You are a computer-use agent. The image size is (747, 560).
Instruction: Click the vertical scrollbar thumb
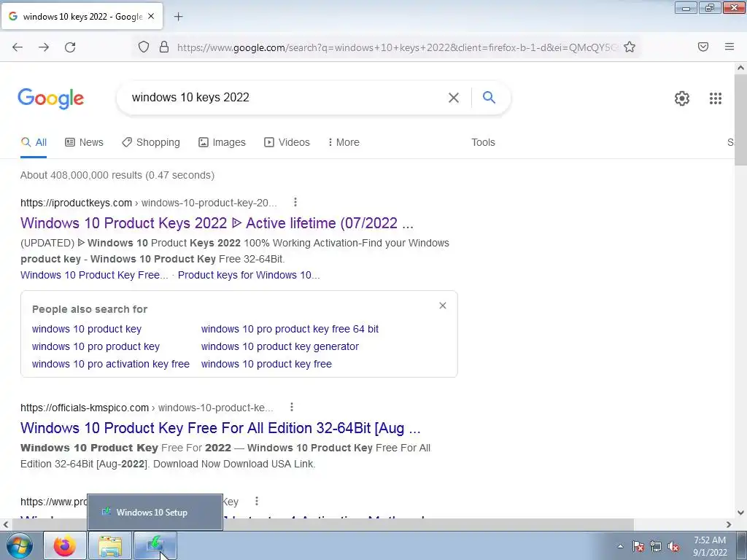(x=741, y=119)
